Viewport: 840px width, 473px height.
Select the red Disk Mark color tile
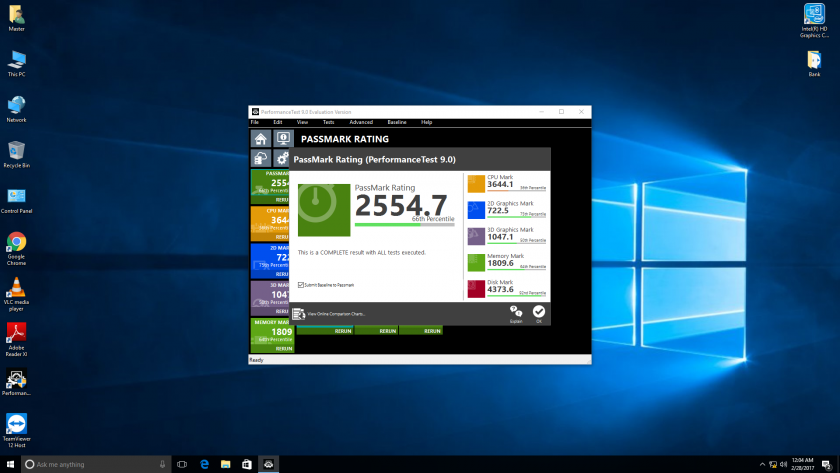[x=476, y=288]
